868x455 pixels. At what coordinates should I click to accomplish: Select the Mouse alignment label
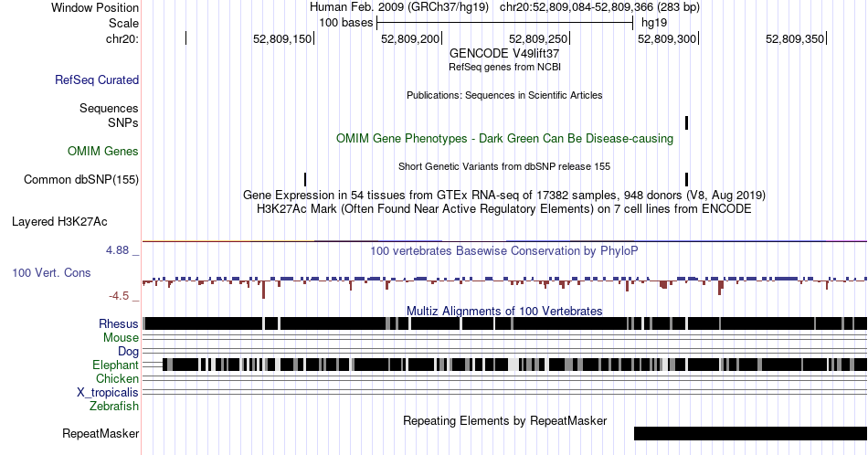coord(121,338)
